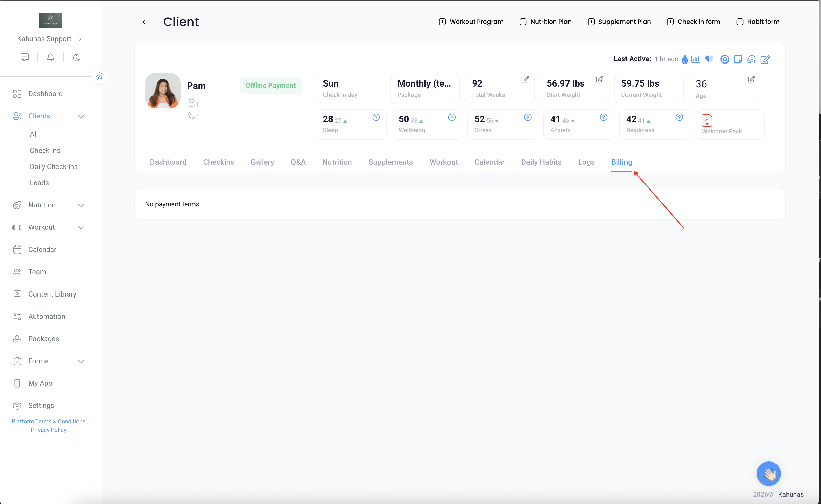Expand the Nutrition sidebar menu
This screenshot has height=504, width=821.
(x=81, y=205)
